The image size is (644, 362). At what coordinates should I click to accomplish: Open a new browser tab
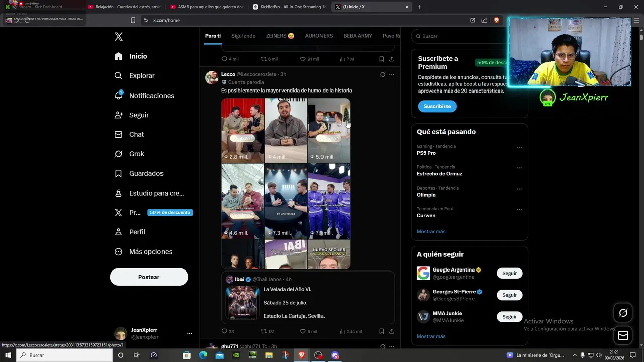(x=419, y=7)
